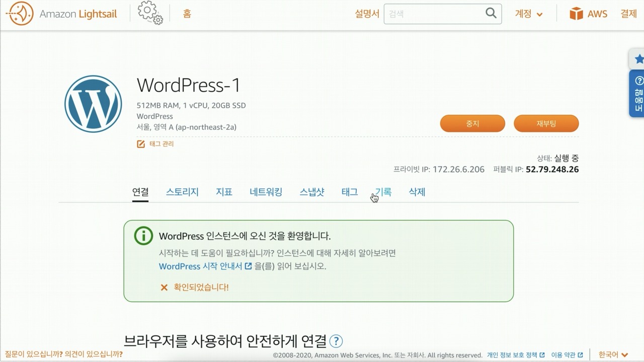This screenshot has height=362, width=644.
Task: Open the 네트워킹 tab
Action: 266,192
